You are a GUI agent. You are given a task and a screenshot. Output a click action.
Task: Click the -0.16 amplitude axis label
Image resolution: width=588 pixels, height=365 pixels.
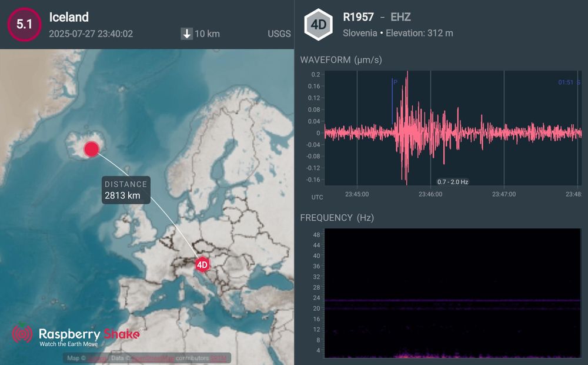point(313,180)
